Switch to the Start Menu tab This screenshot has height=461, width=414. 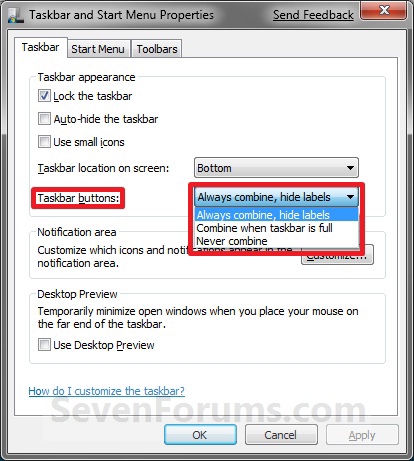tap(98, 49)
